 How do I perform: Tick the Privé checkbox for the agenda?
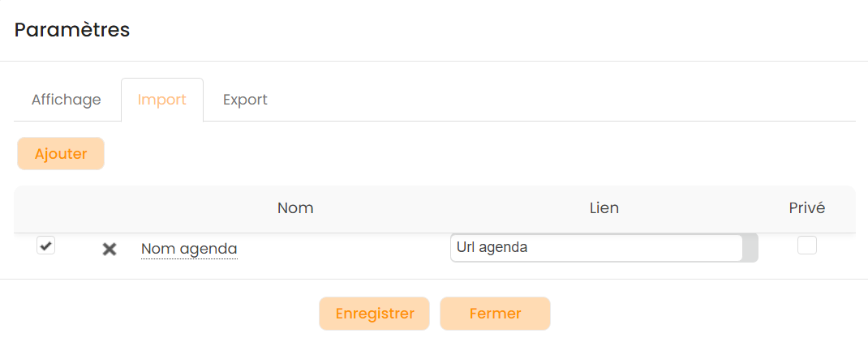[x=806, y=246]
